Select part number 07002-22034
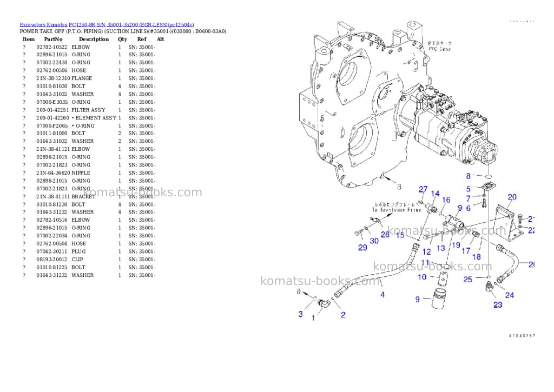The image size is (554, 392). pyautogui.click(x=51, y=236)
